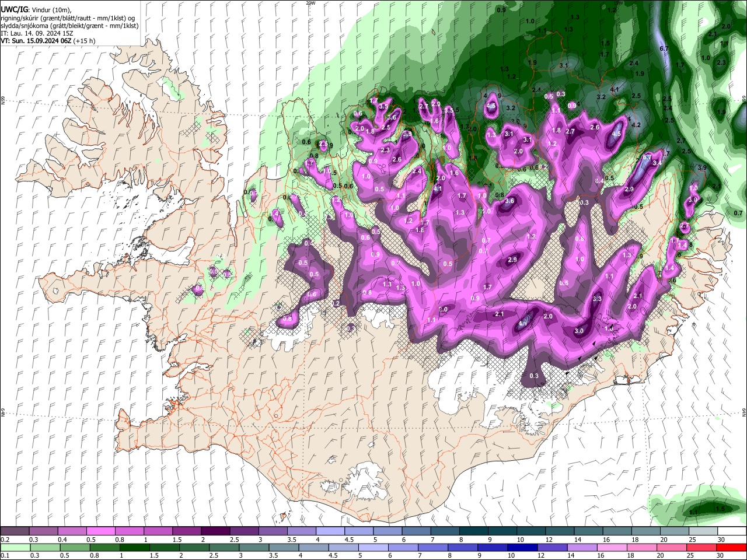Pick the darkest green 1–1.5 swatch in lower legend row
This screenshot has height=560, width=747.
pyautogui.click(x=135, y=547)
